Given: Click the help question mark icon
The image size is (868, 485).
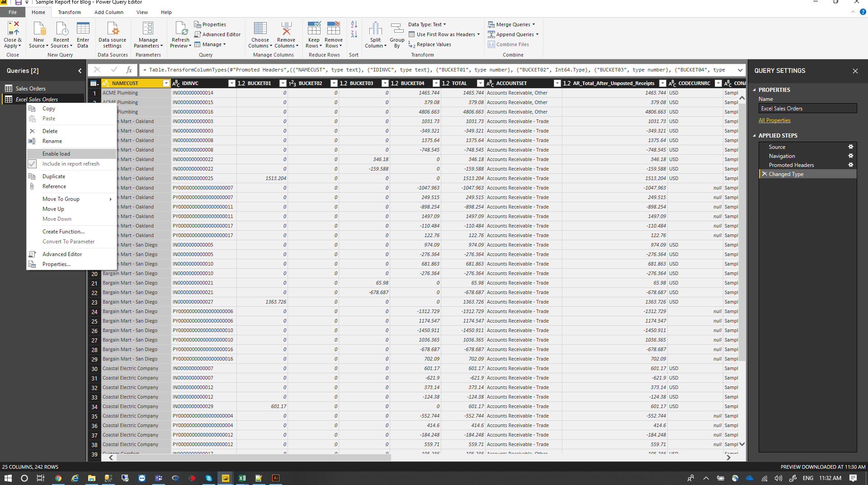Looking at the screenshot, I should [863, 12].
